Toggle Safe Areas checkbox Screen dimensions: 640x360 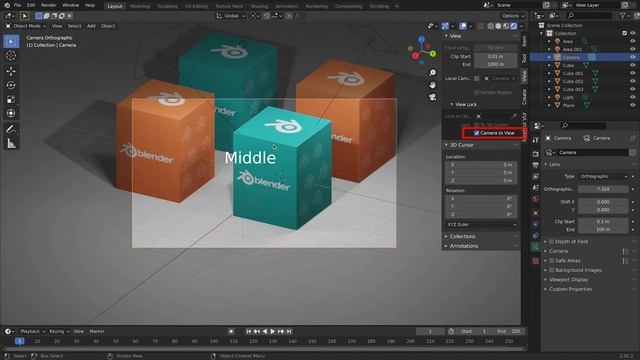coord(551,260)
